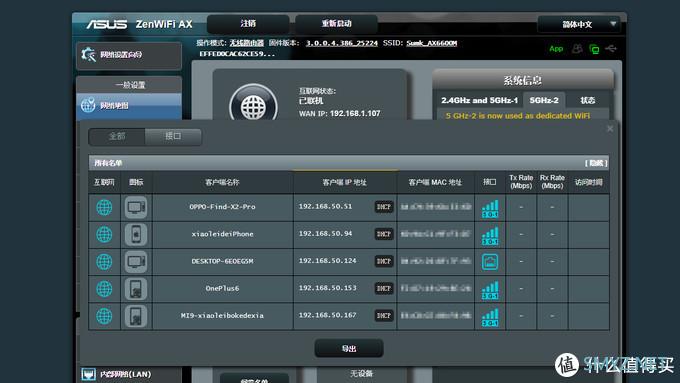680x383 pixels.
Task: Click the hide link in list header
Action: (x=596, y=163)
